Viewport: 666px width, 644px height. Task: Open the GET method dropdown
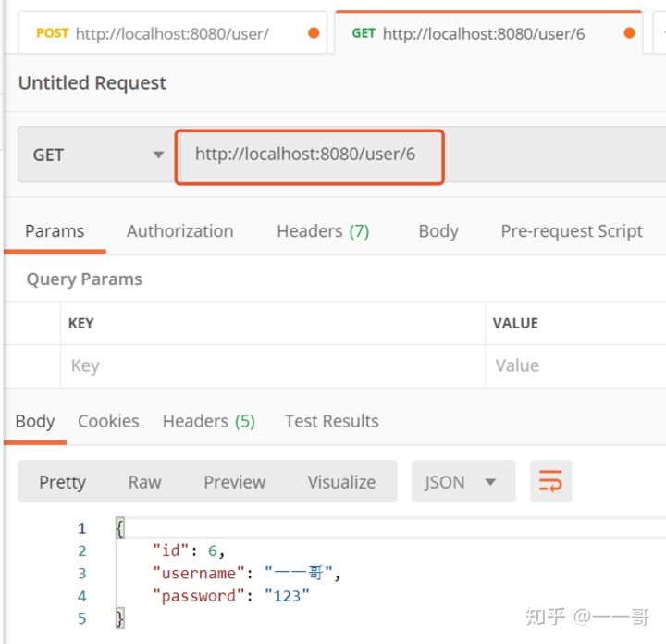point(96,155)
